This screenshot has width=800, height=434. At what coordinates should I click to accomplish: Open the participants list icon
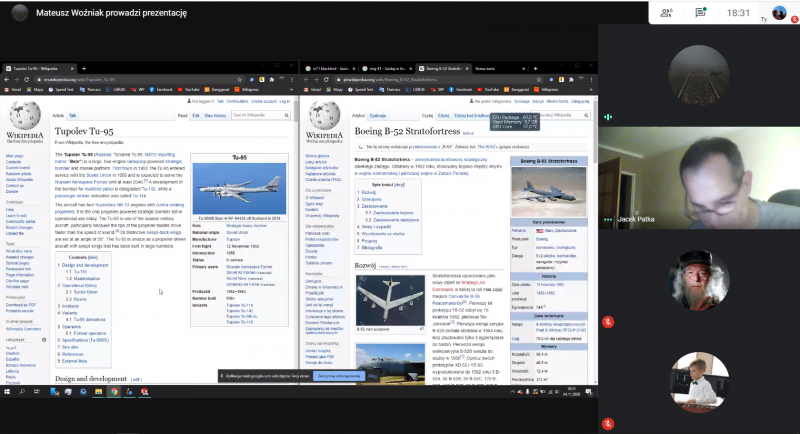click(667, 12)
